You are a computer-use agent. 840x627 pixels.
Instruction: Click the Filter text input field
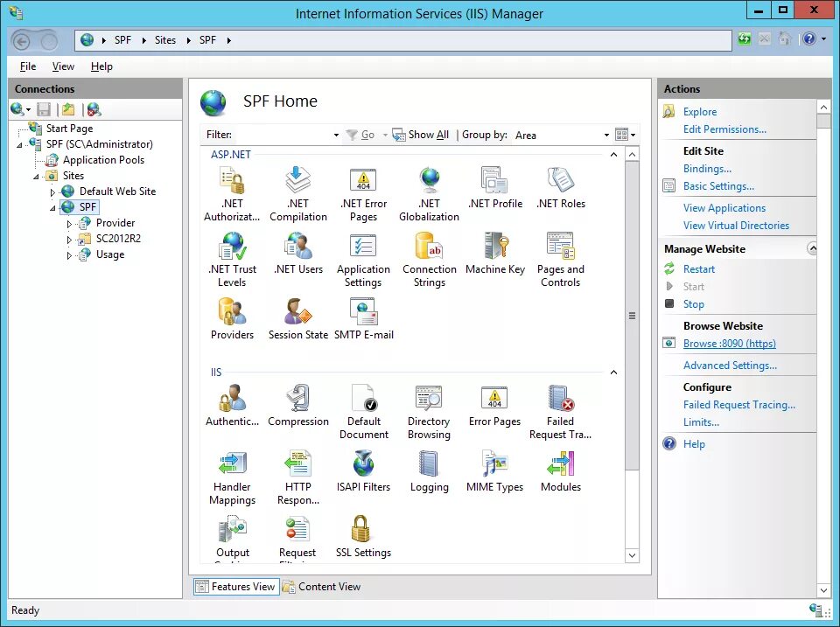tap(283, 135)
